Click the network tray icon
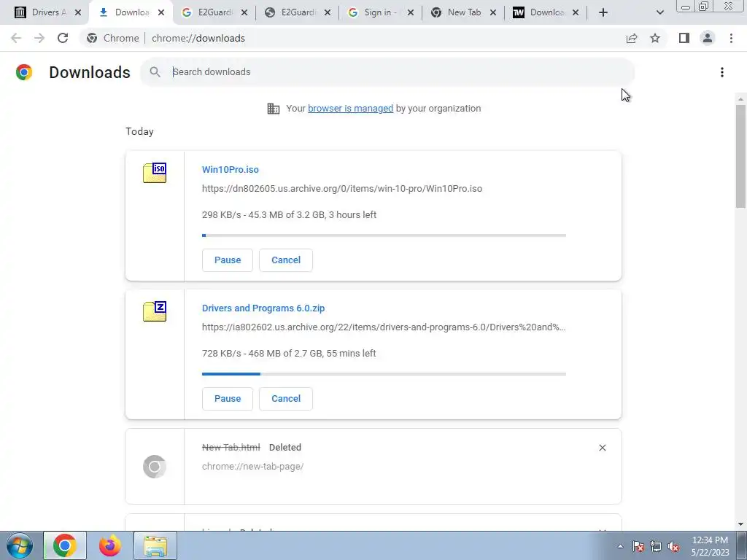The width and height of the screenshot is (747, 560). (x=656, y=546)
